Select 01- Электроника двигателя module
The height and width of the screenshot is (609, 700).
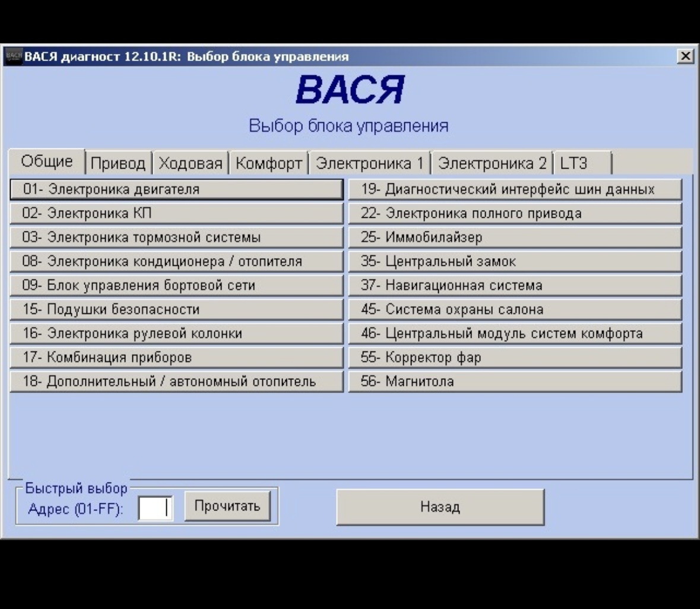pyautogui.click(x=177, y=189)
